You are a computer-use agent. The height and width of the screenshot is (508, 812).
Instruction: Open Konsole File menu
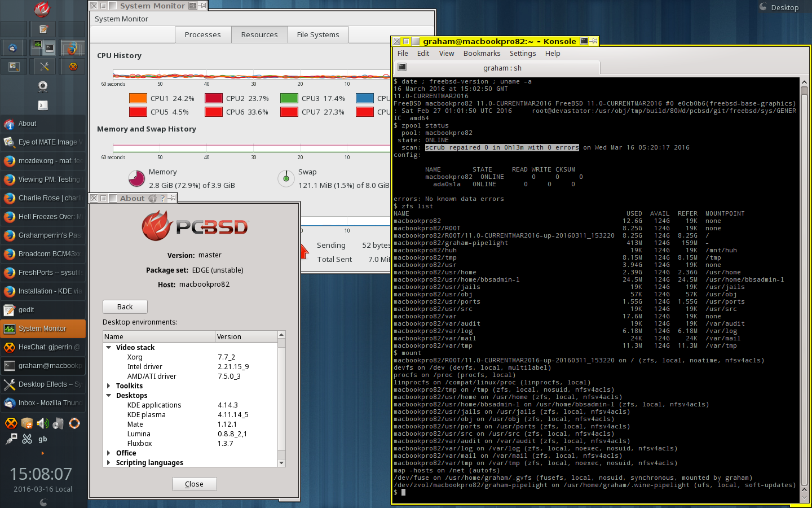(403, 54)
